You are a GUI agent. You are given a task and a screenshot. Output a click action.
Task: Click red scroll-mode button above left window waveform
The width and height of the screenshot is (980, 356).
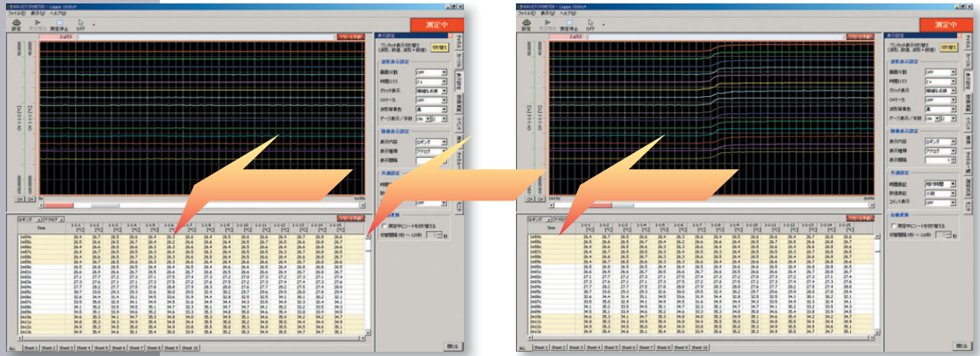pos(351,37)
